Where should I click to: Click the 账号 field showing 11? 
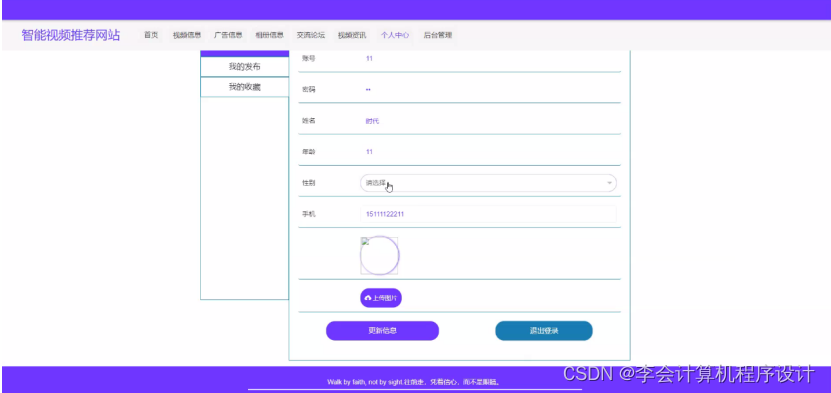click(x=488, y=58)
